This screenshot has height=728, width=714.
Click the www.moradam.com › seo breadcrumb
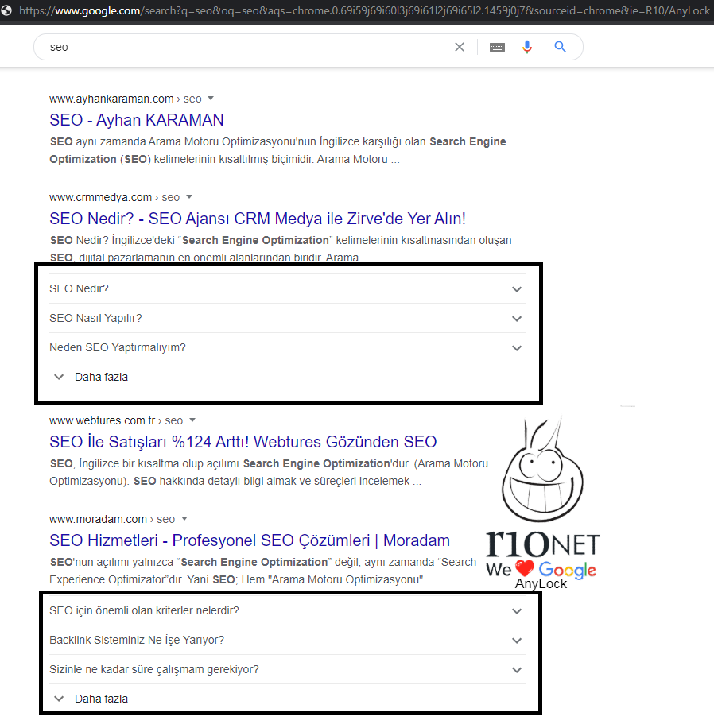tap(112, 519)
